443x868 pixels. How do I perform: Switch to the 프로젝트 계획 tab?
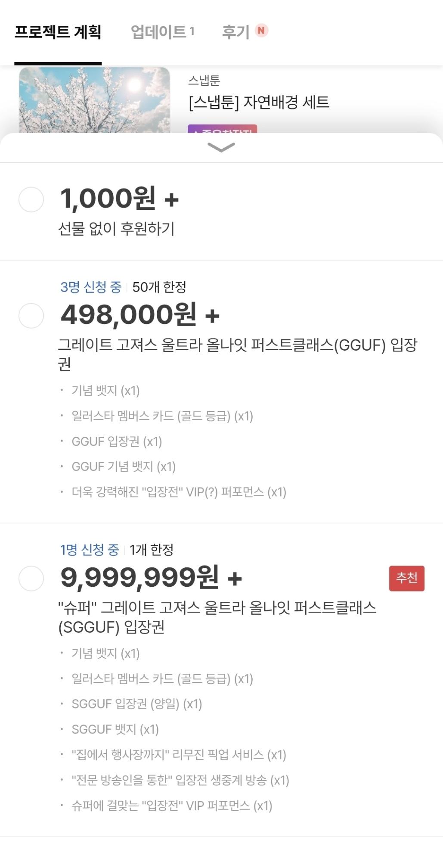(x=58, y=32)
